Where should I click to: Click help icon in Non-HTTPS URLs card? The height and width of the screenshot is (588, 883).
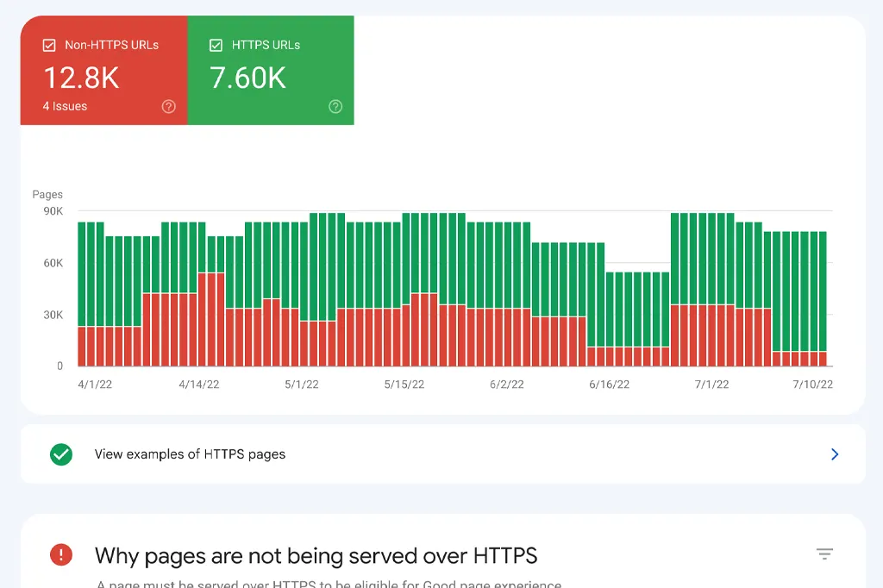pyautogui.click(x=169, y=107)
